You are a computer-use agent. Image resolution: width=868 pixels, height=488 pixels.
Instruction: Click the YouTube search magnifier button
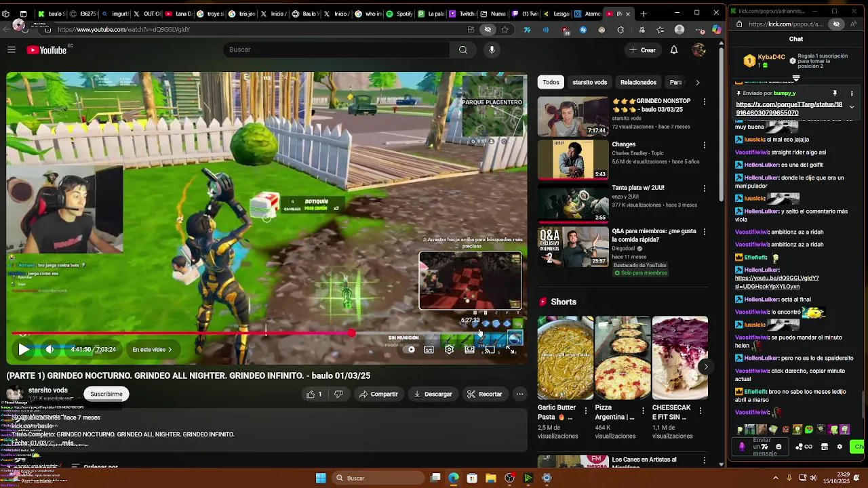462,49
